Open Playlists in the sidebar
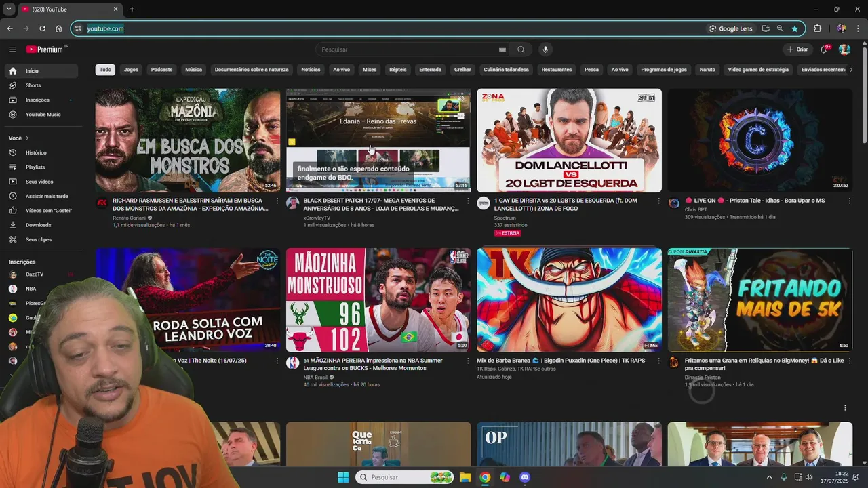The height and width of the screenshot is (488, 868). [42, 167]
